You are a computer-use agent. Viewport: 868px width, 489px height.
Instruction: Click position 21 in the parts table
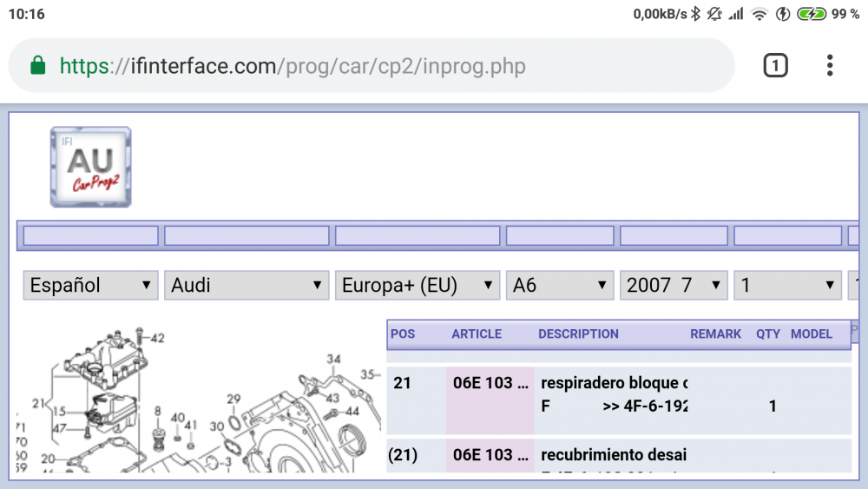point(403,383)
